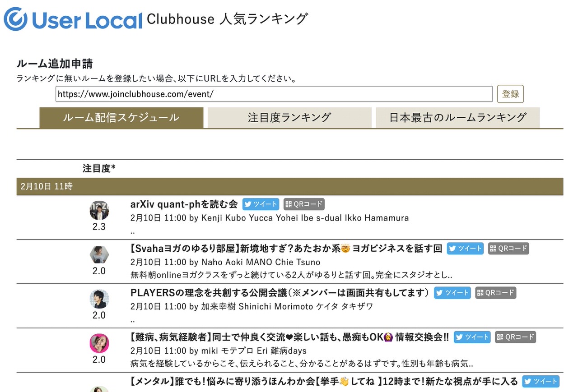Switch to 日本最古のルームランキング tab
This screenshot has width=578, height=392.
pos(458,118)
